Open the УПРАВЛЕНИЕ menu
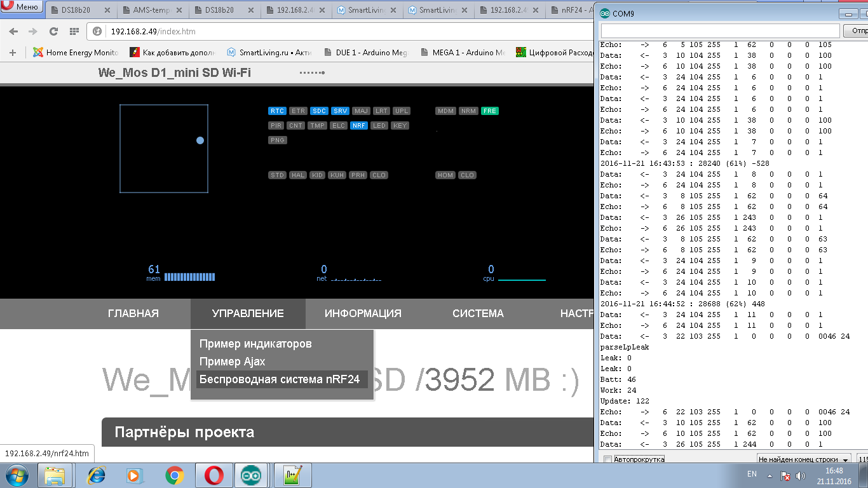This screenshot has width=868, height=488. click(x=248, y=313)
